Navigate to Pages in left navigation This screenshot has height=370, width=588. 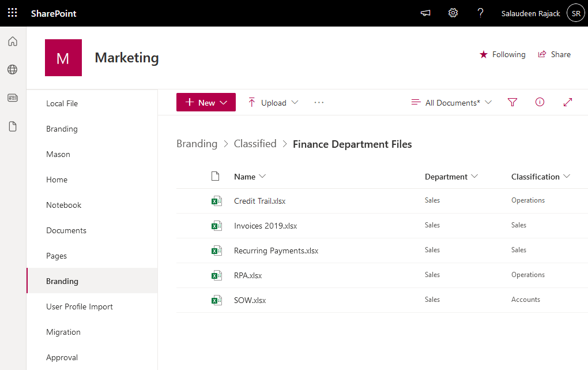(x=55, y=256)
